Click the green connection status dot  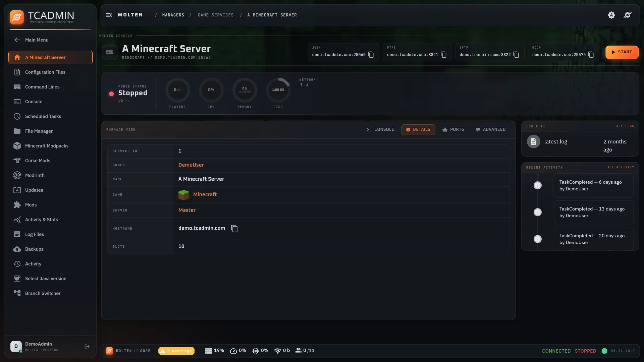pyautogui.click(x=604, y=351)
